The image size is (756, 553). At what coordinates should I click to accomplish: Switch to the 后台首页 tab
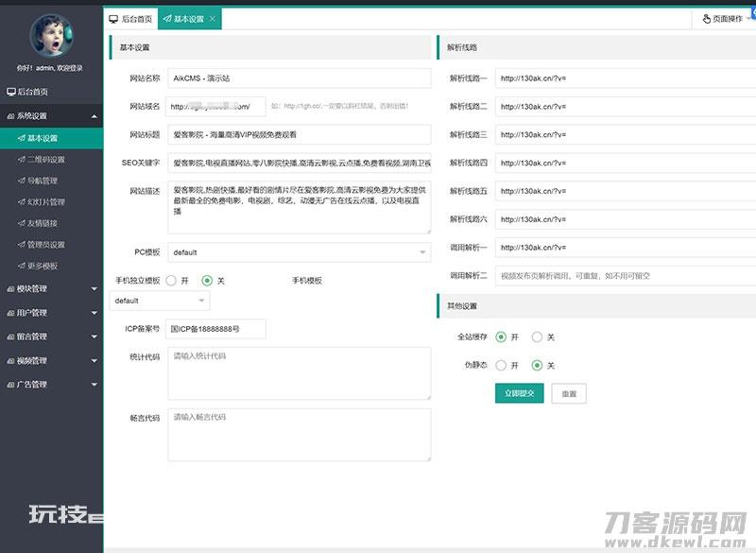[131, 19]
